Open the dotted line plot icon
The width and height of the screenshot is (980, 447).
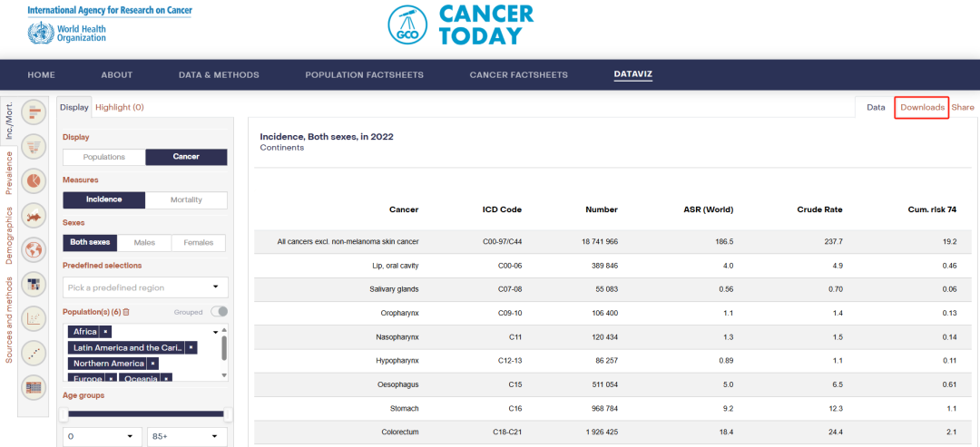34,354
